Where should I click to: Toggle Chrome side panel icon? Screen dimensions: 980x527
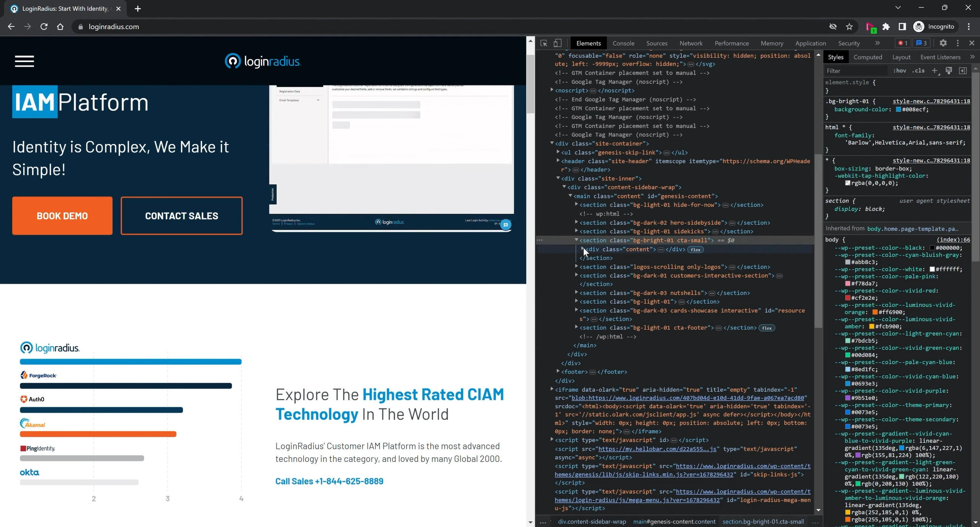tap(902, 26)
